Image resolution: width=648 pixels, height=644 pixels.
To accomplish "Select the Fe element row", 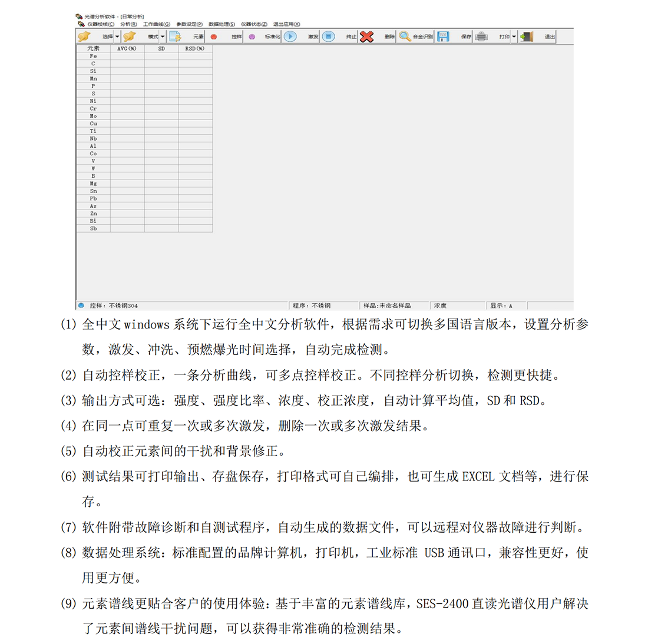I will point(93,56).
